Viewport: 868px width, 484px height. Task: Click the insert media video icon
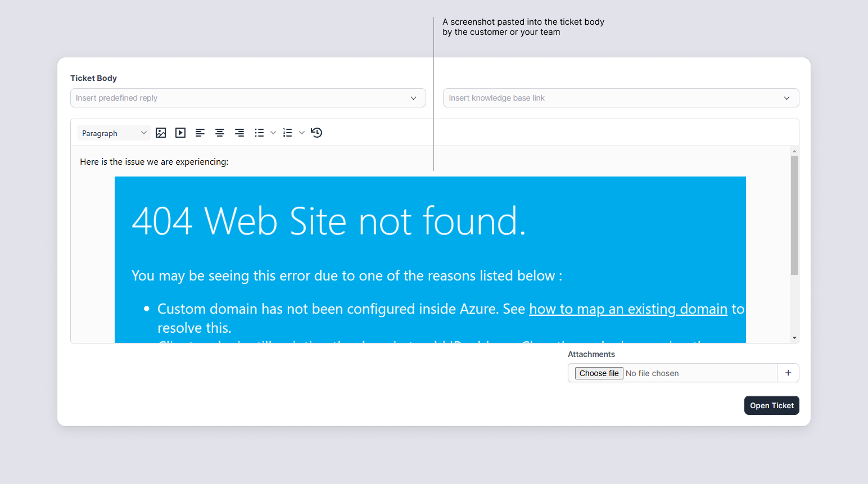180,133
